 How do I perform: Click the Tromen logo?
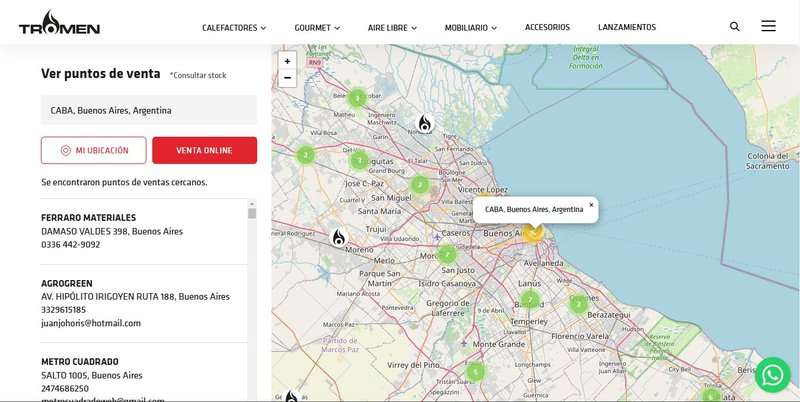59,22
